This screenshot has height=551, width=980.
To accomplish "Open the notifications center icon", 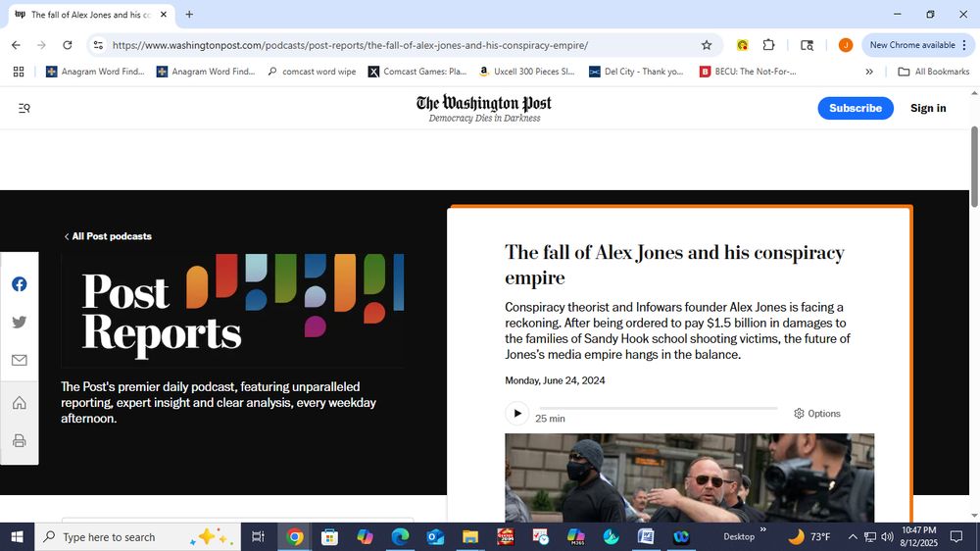I will pos(956,536).
